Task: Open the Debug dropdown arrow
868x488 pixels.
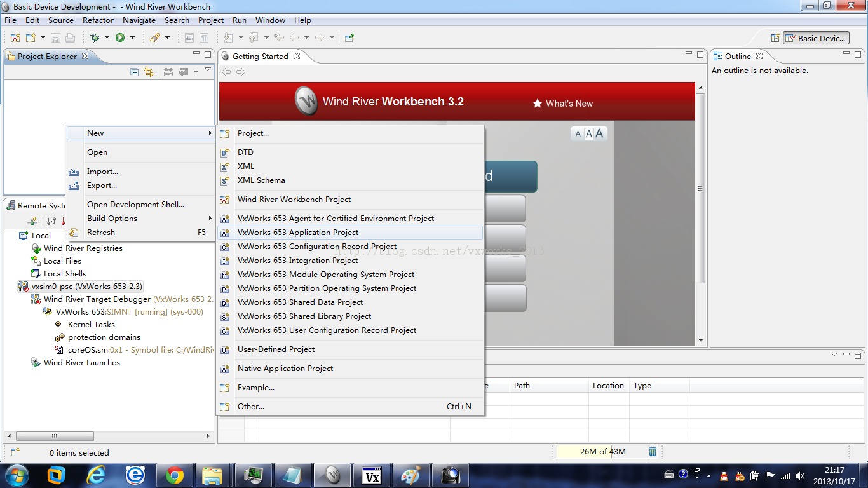Action: pyautogui.click(x=107, y=37)
